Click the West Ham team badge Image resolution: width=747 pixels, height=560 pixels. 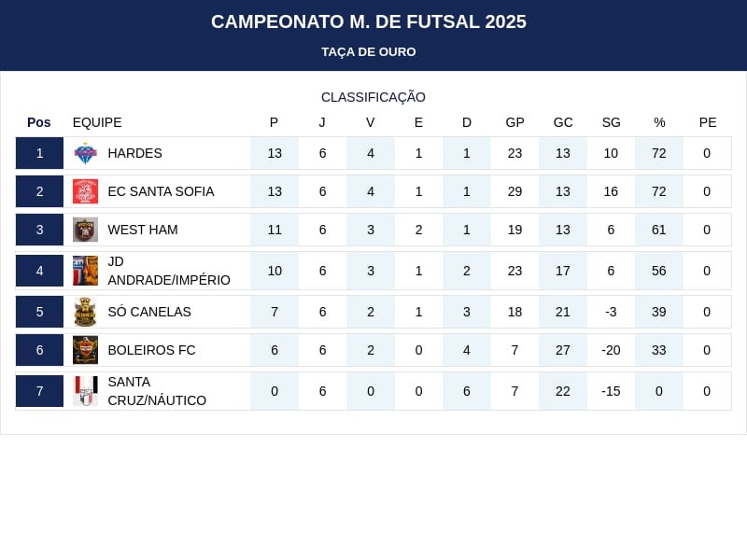[85, 230]
